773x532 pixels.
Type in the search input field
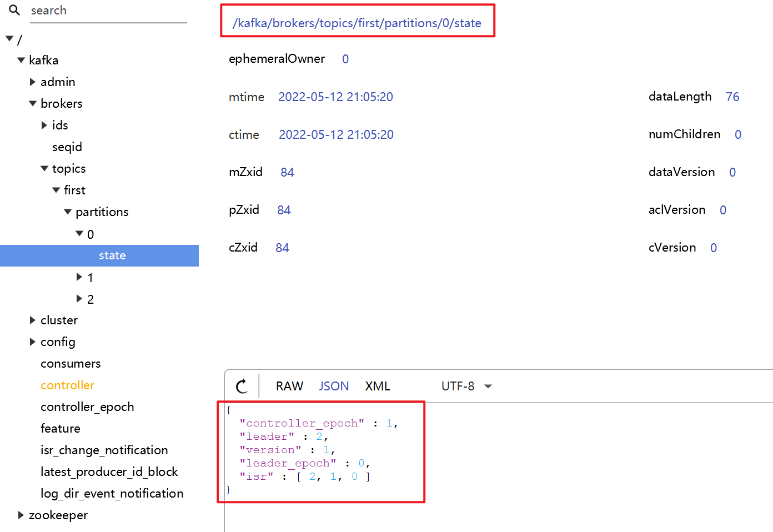click(x=108, y=11)
